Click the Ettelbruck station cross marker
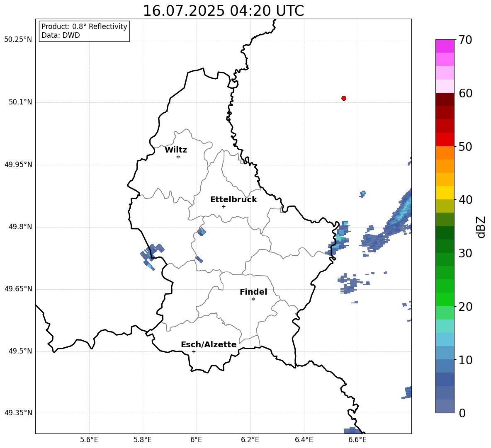 click(224, 206)
